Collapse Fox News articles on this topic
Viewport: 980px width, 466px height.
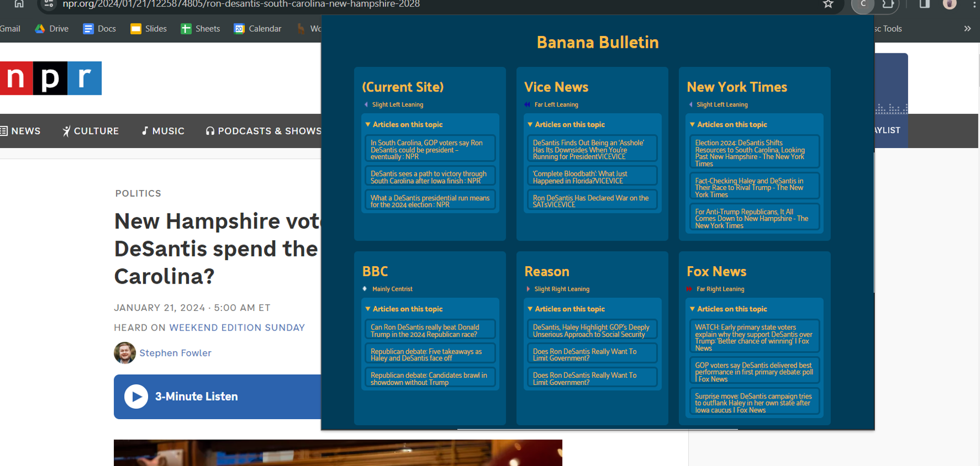[728, 309]
